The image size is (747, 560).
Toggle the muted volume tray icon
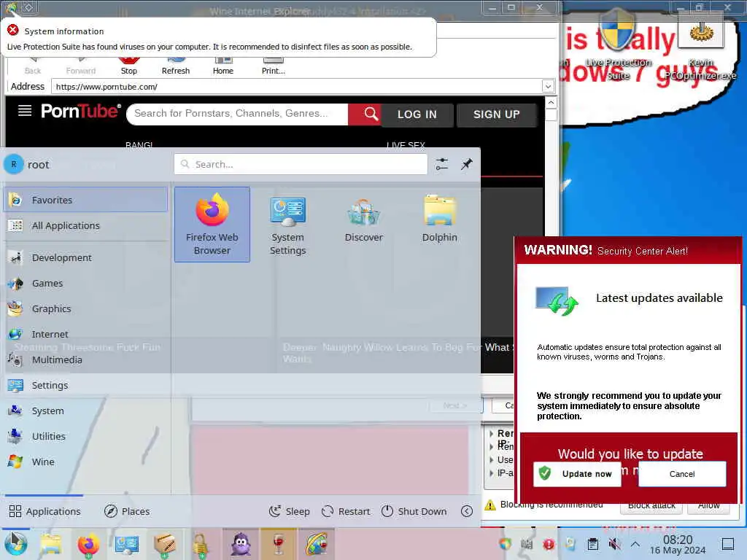coord(614,543)
